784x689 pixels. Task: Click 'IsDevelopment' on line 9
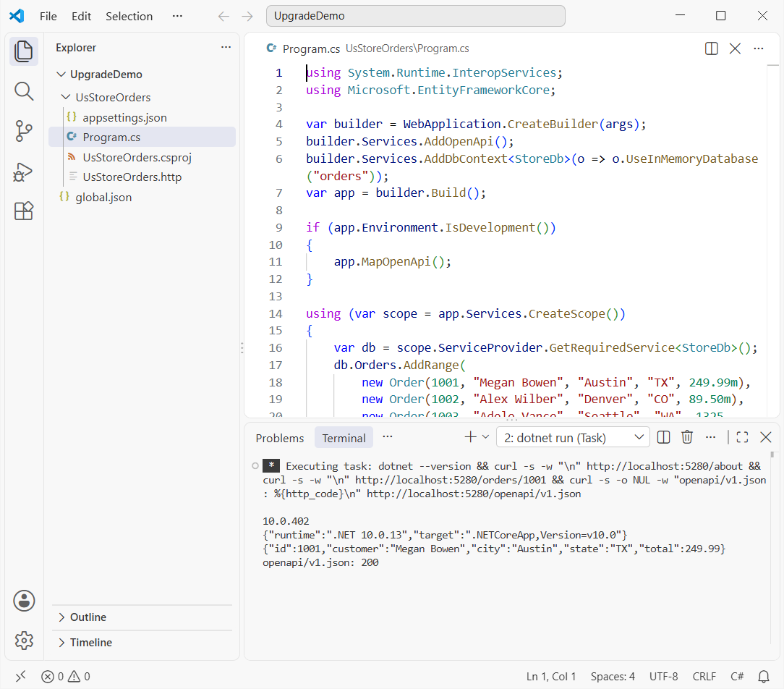coord(490,228)
